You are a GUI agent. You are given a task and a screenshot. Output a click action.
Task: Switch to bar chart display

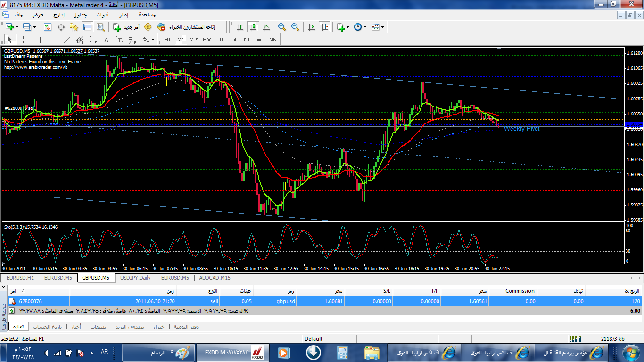click(240, 27)
